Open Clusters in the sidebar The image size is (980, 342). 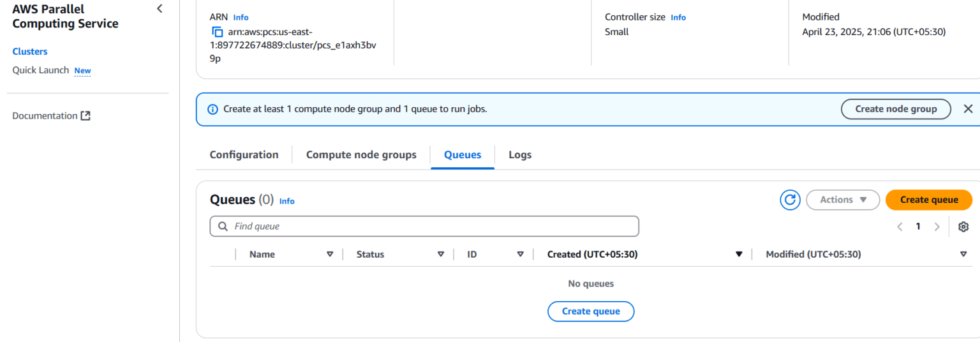(x=30, y=51)
